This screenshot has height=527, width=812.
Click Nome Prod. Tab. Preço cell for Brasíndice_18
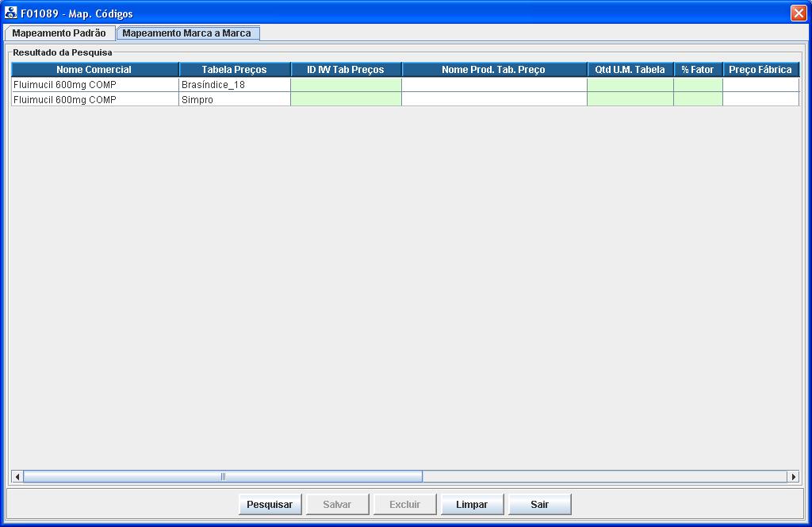click(494, 84)
